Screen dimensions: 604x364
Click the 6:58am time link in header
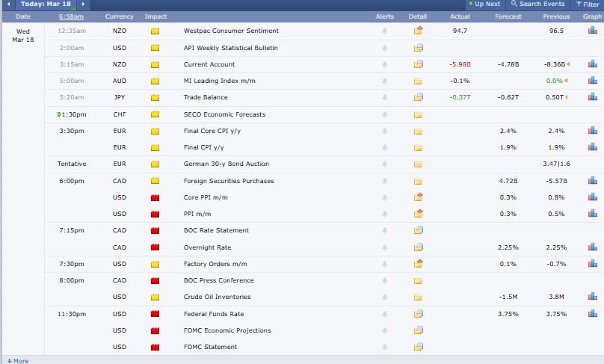[x=71, y=16]
